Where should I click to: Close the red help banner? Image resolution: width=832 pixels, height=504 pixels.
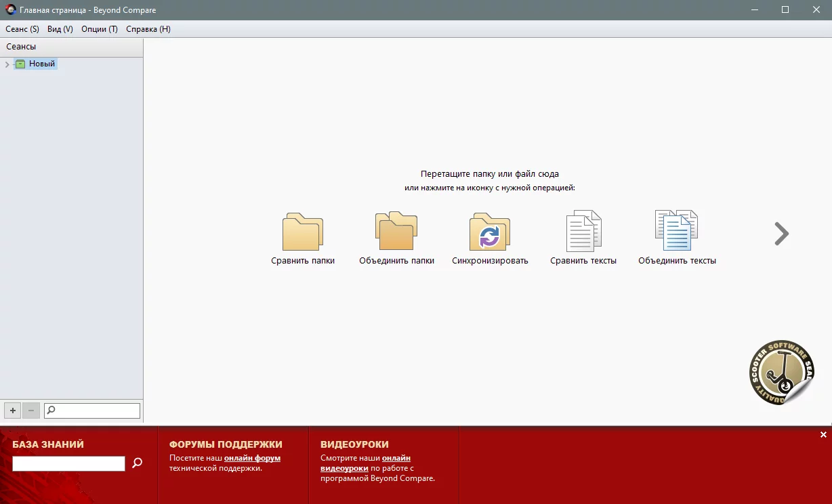pyautogui.click(x=823, y=435)
